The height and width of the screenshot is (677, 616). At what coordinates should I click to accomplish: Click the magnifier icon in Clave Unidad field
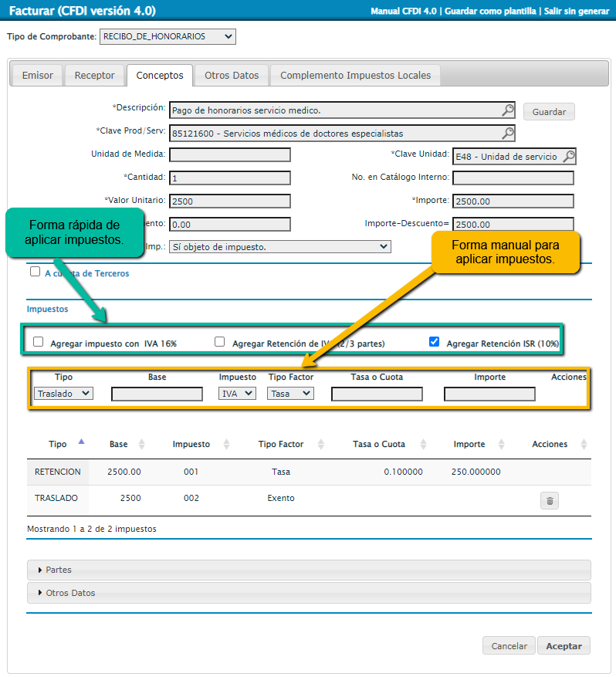click(x=569, y=156)
